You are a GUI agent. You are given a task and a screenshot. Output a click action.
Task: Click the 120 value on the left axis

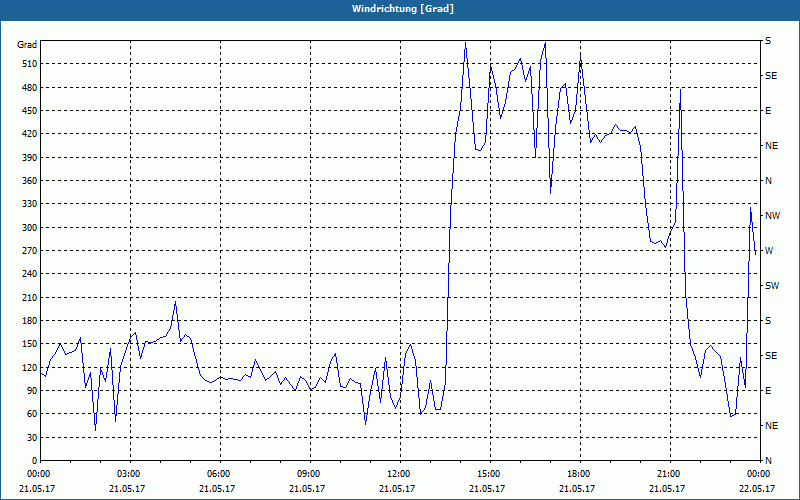pos(29,367)
